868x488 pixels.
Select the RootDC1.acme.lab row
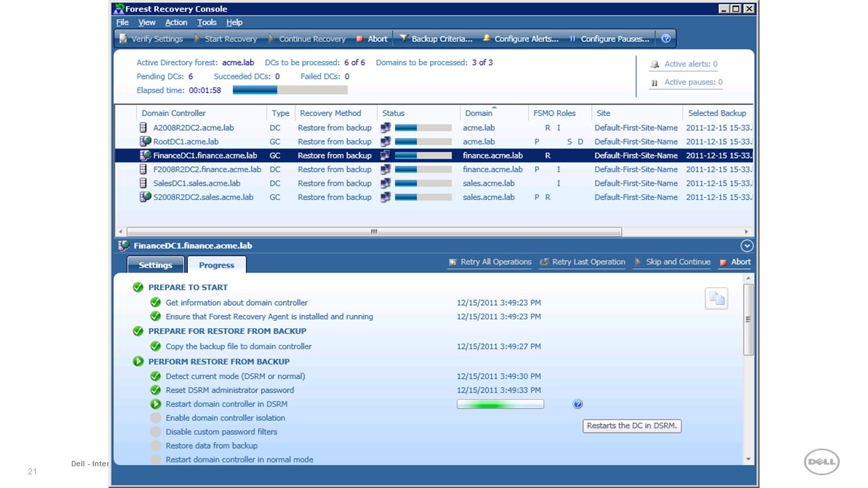click(x=434, y=142)
